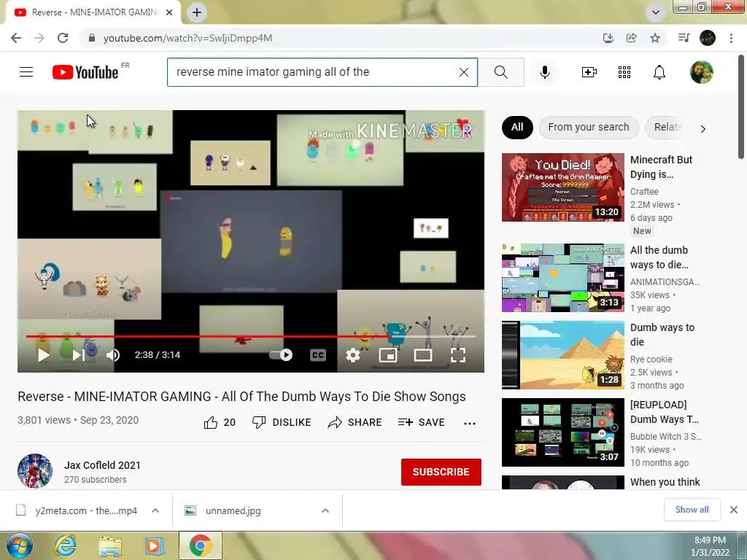
Task: Click the magnifier search button
Action: point(500,72)
